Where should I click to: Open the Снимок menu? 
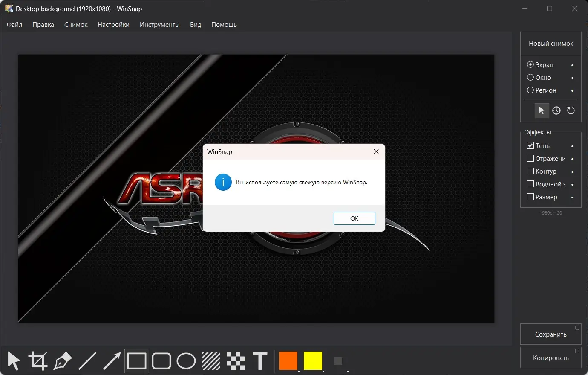(x=76, y=25)
